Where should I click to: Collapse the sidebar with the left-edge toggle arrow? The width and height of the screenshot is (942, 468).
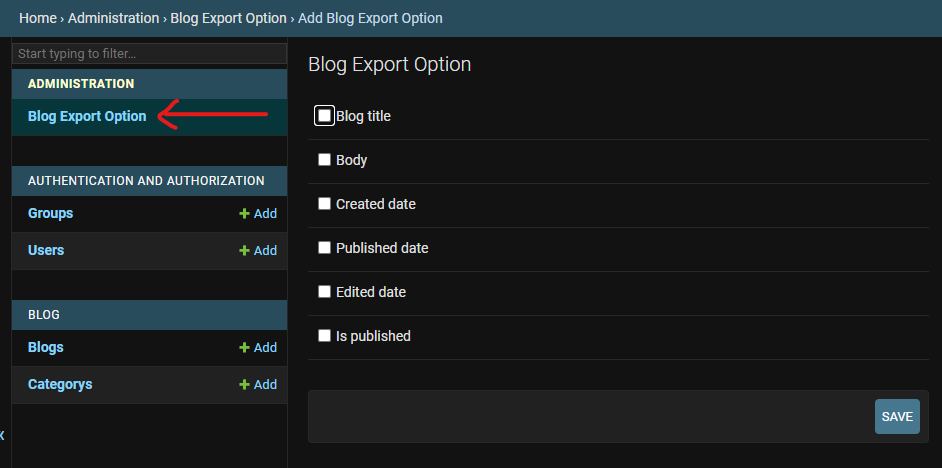pyautogui.click(x=3, y=435)
